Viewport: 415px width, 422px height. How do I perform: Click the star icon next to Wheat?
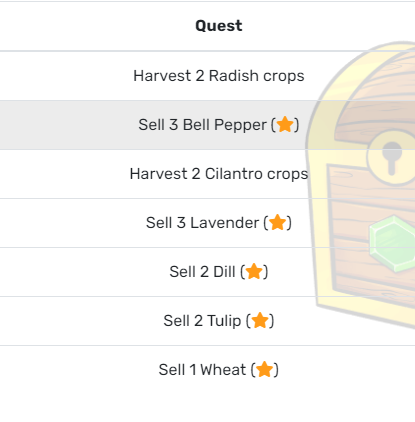pyautogui.click(x=265, y=369)
